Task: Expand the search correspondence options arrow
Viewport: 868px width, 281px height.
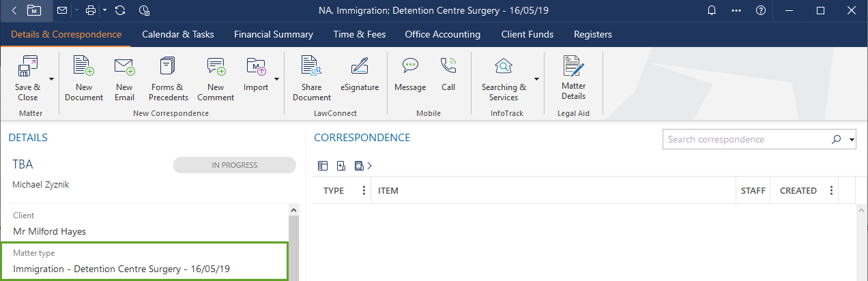Action: click(852, 140)
